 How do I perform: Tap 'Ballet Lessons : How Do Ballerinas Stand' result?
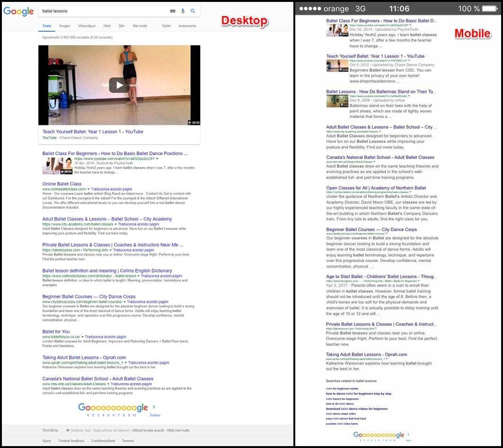point(381,91)
